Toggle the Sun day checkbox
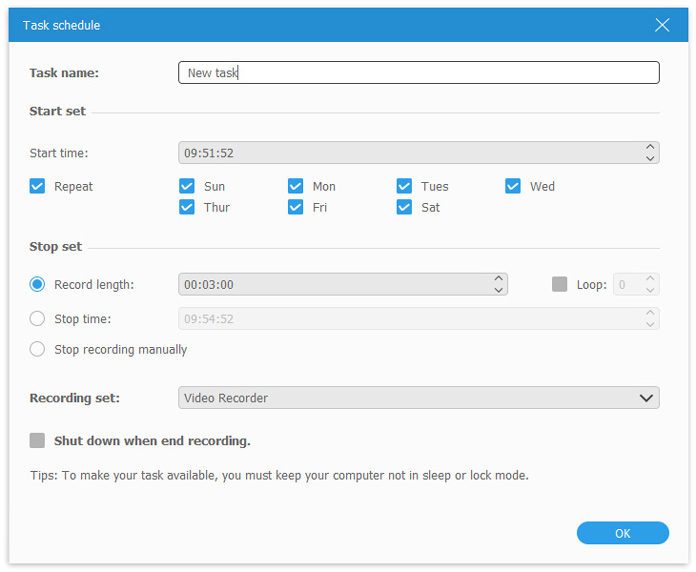 (187, 186)
